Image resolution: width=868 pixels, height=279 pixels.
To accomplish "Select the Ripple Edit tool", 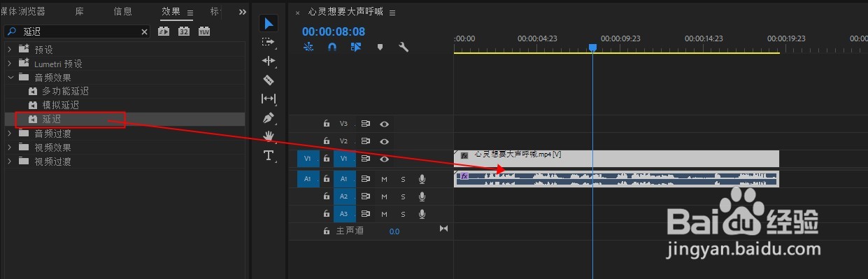I will click(x=269, y=62).
